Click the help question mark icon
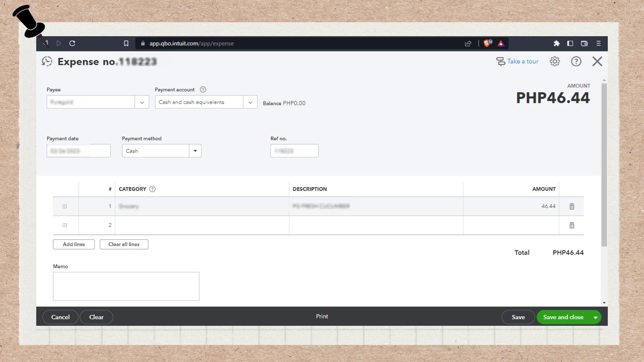Image resolution: width=644 pixels, height=362 pixels. [576, 61]
